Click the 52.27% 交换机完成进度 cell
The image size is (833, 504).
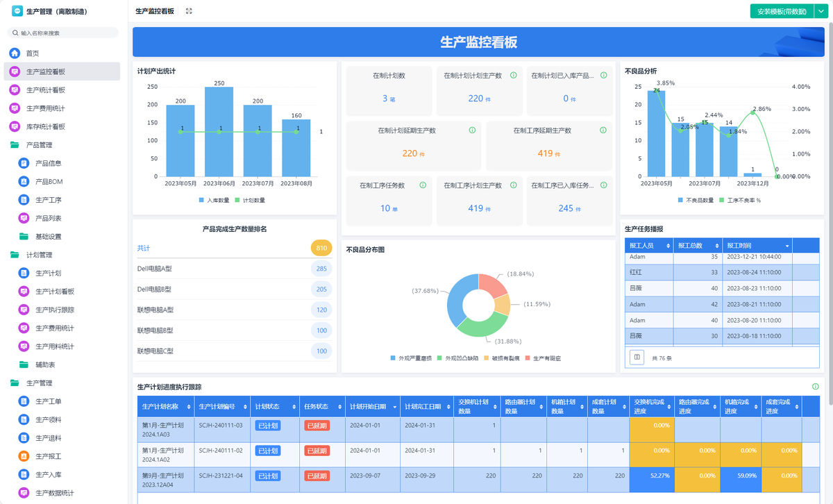point(651,476)
